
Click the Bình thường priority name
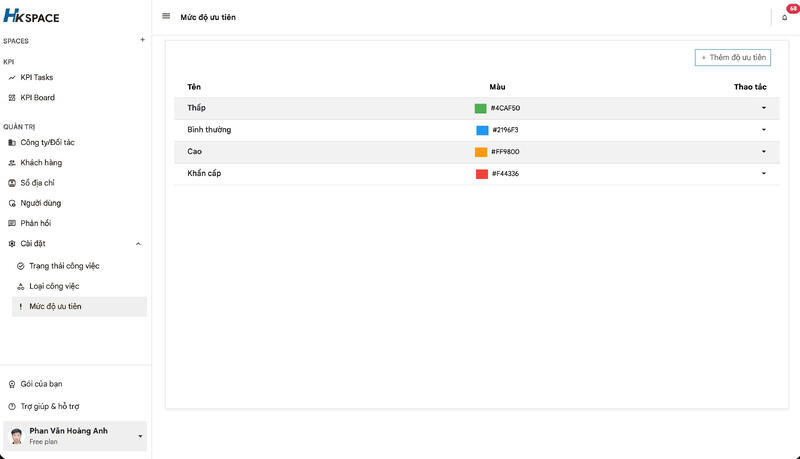click(209, 130)
